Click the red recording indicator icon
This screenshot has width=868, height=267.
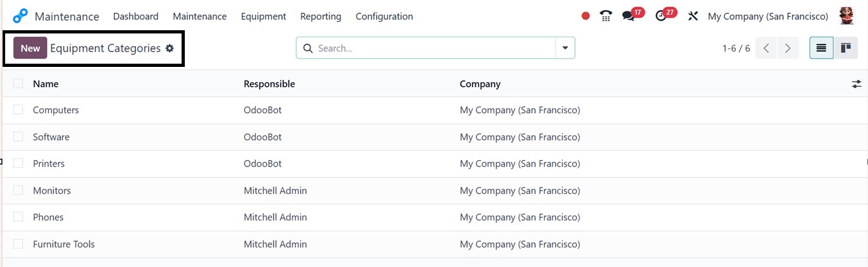585,16
